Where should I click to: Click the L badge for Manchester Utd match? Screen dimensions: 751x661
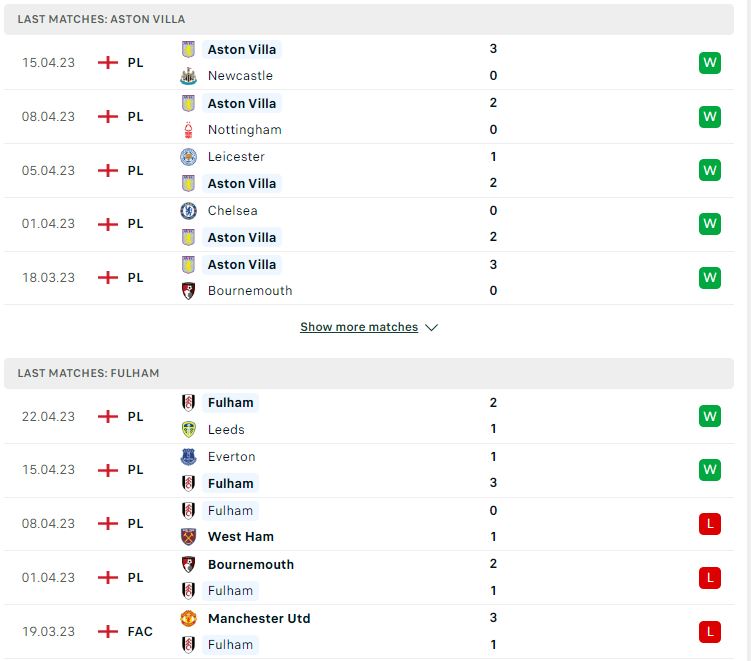coord(710,632)
